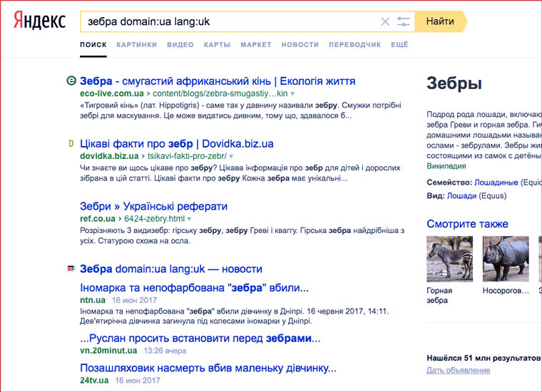542x392 pixels.
Task: Open the Лошадиные family link
Action: pyautogui.click(x=496, y=182)
